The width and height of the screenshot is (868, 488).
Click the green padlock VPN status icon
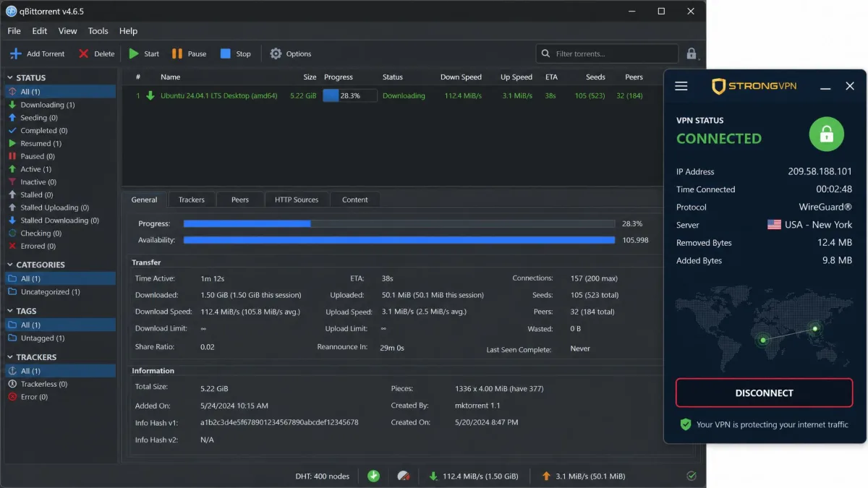(x=827, y=134)
